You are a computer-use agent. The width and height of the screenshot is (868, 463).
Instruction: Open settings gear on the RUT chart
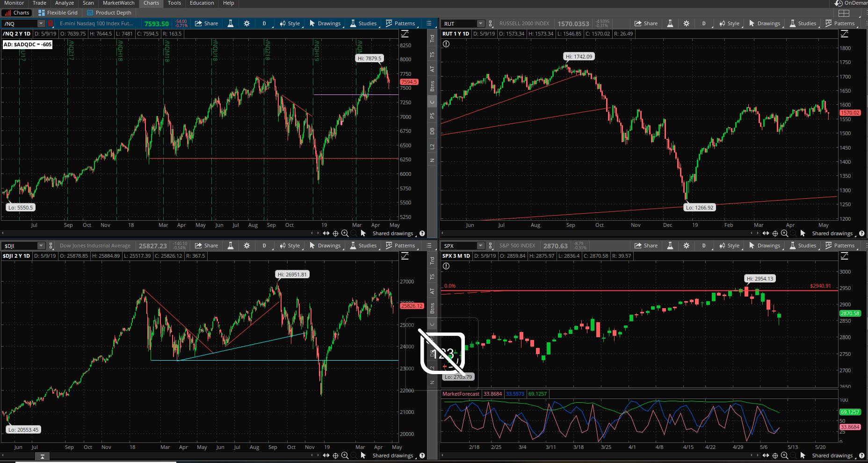(686, 23)
